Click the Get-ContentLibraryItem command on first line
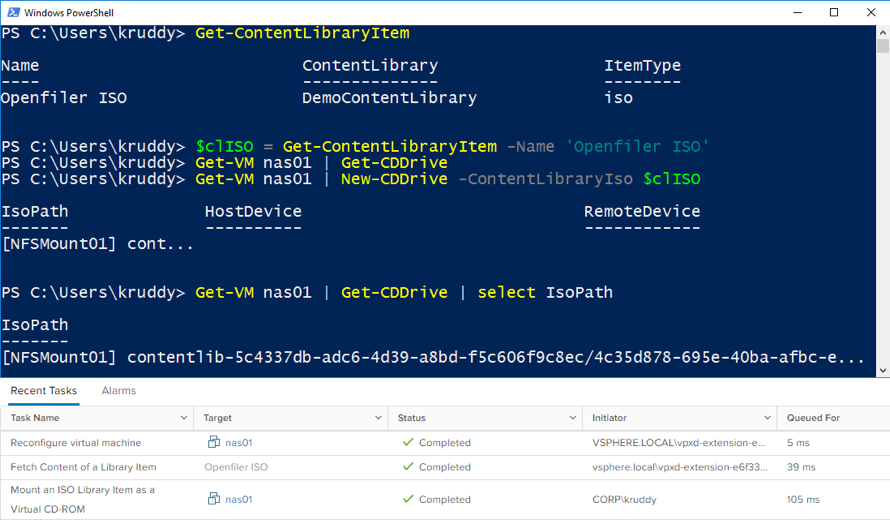Viewport: 890px width, 520px height. (302, 33)
